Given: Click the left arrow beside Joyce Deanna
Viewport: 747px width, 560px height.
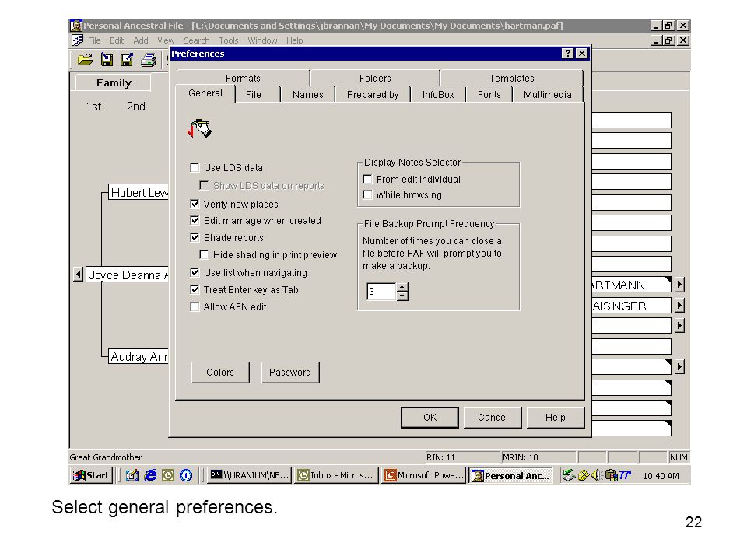Looking at the screenshot, I should [79, 275].
